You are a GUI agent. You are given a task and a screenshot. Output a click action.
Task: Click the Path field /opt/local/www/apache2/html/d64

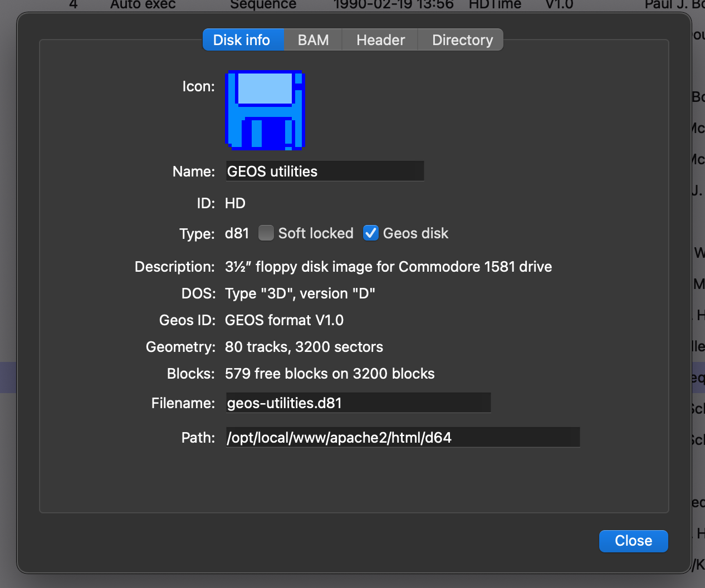[403, 437]
